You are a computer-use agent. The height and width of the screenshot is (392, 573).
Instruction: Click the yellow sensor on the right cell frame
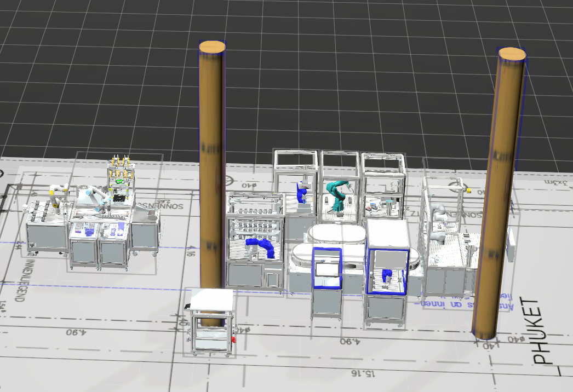[x=469, y=189]
